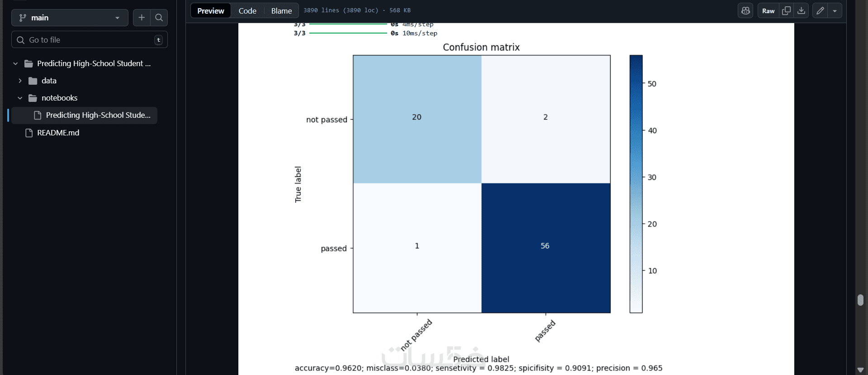Click the Predicted label axis text
This screenshot has height=375, width=868.
tap(481, 359)
